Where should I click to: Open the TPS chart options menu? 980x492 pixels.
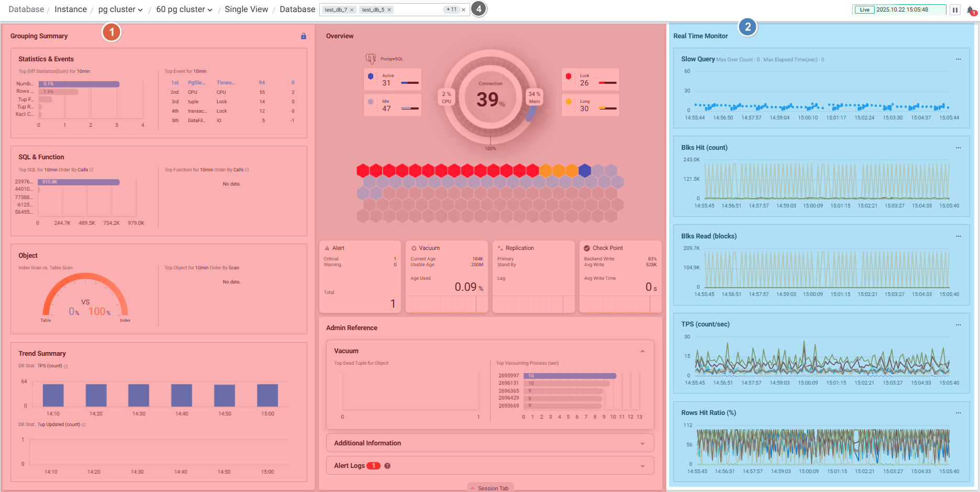[959, 325]
